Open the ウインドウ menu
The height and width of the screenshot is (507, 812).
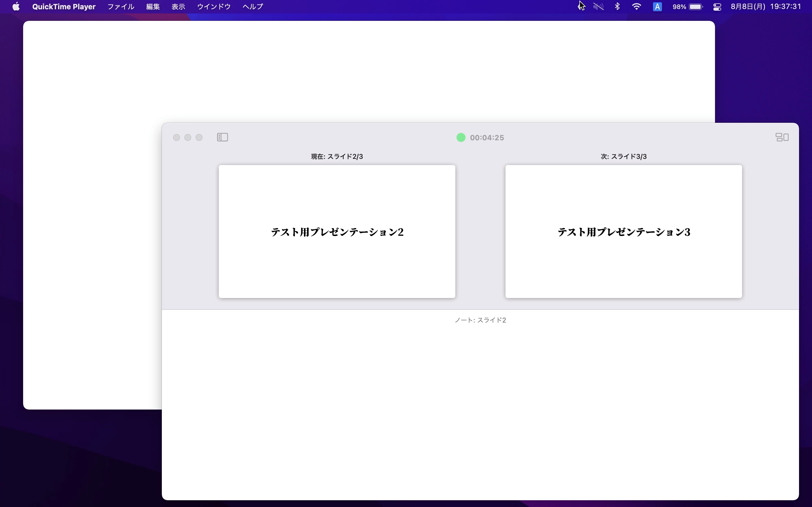click(x=214, y=7)
